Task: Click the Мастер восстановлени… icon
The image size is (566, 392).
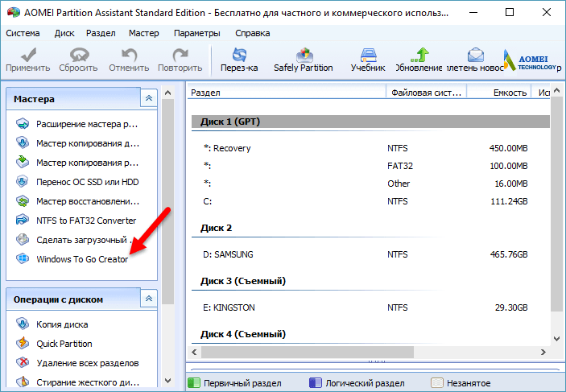Action: pyautogui.click(x=23, y=201)
